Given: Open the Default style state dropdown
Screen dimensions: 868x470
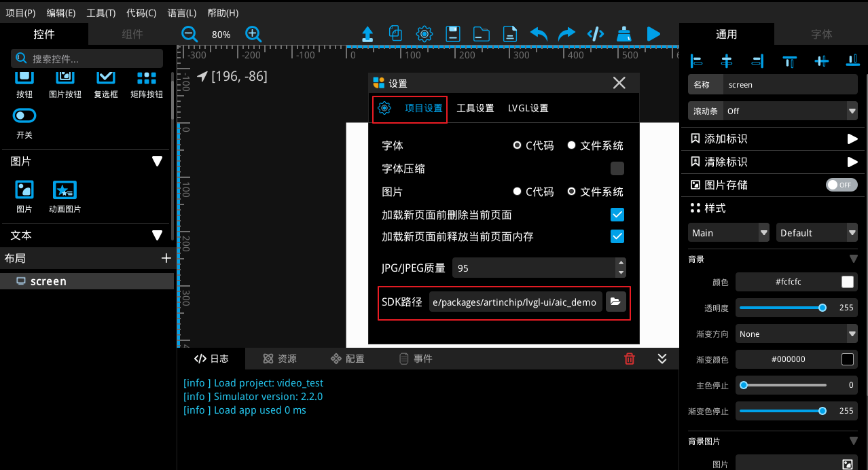Looking at the screenshot, I should pyautogui.click(x=817, y=233).
